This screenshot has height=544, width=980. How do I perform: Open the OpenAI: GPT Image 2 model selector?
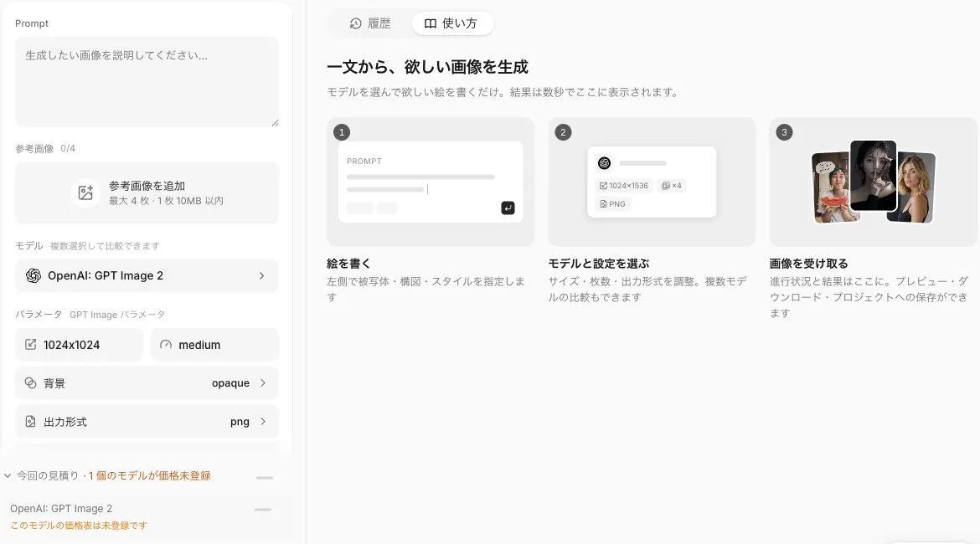[x=147, y=275]
